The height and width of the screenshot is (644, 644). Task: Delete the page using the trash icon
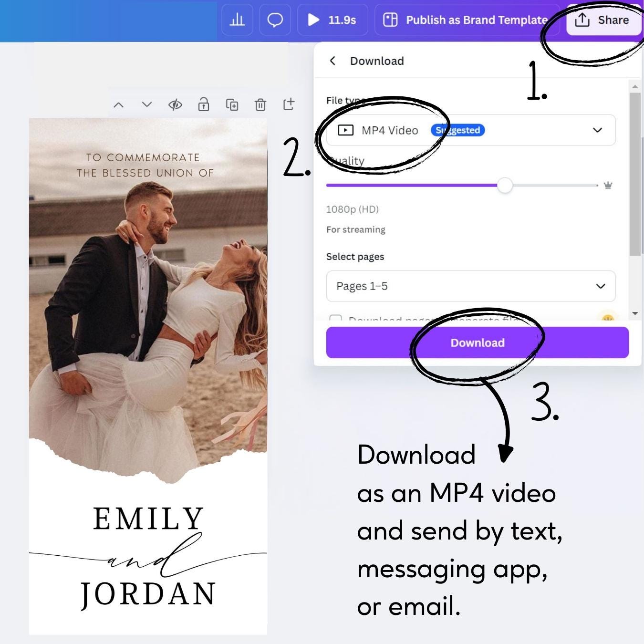(x=260, y=104)
